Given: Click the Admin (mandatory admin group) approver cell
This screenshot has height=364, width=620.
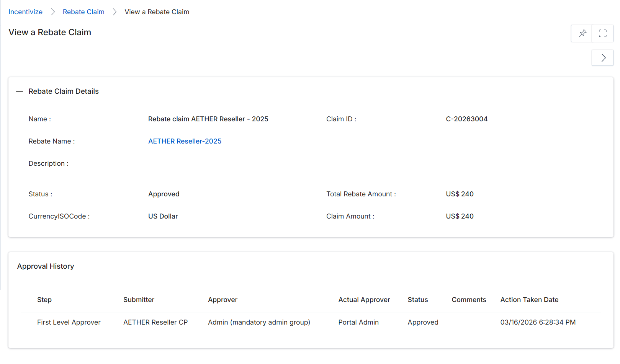Looking at the screenshot, I should [259, 322].
